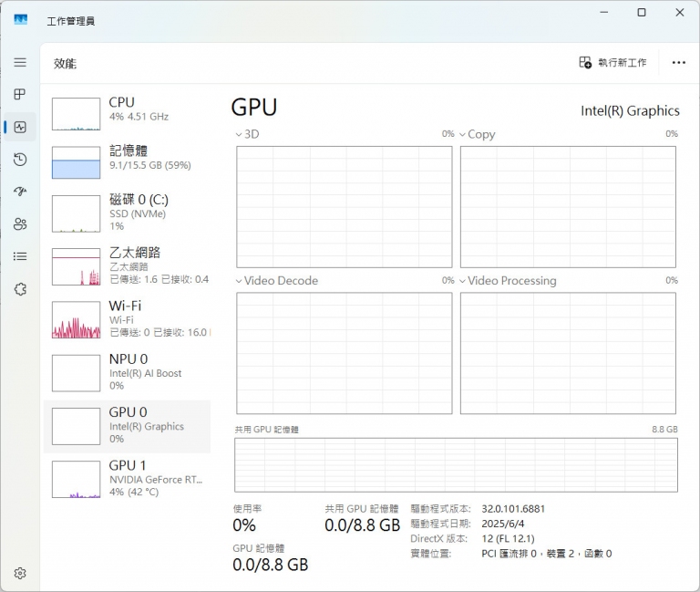Viewport: 700px width, 592px height.
Task: Expand the 3D engine dropdown
Action: pyautogui.click(x=247, y=134)
